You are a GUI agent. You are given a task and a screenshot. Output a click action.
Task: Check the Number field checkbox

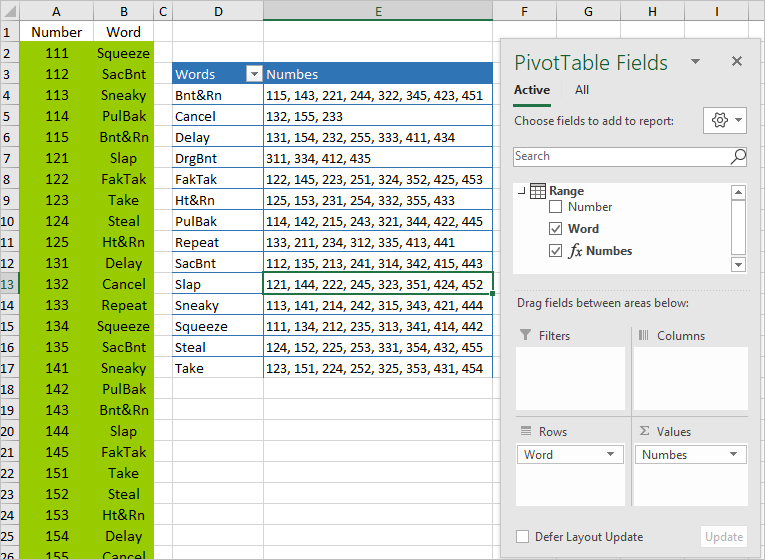(555, 207)
